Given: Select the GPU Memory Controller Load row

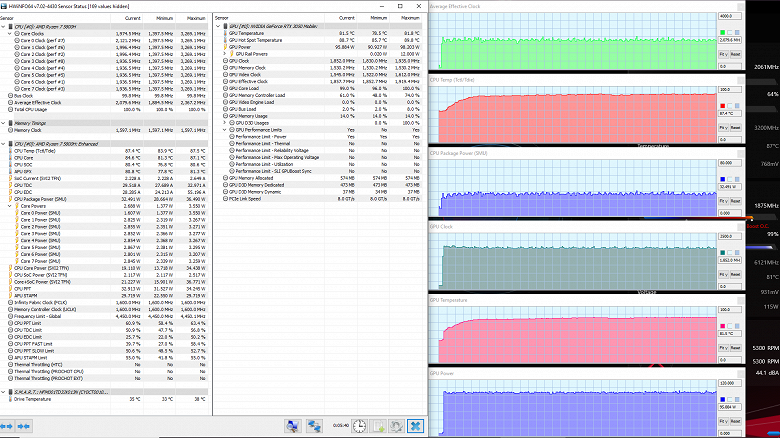Looking at the screenshot, I should coord(318,96).
